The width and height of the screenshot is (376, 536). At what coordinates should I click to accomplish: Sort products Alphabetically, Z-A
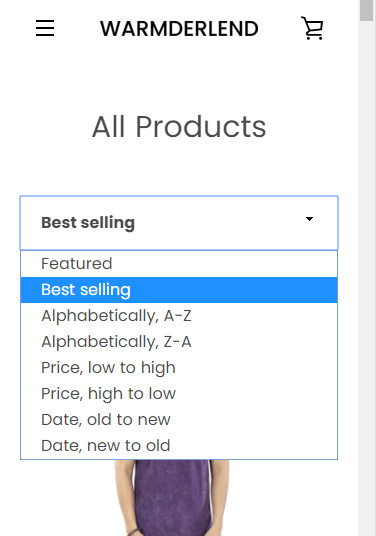[179, 342]
